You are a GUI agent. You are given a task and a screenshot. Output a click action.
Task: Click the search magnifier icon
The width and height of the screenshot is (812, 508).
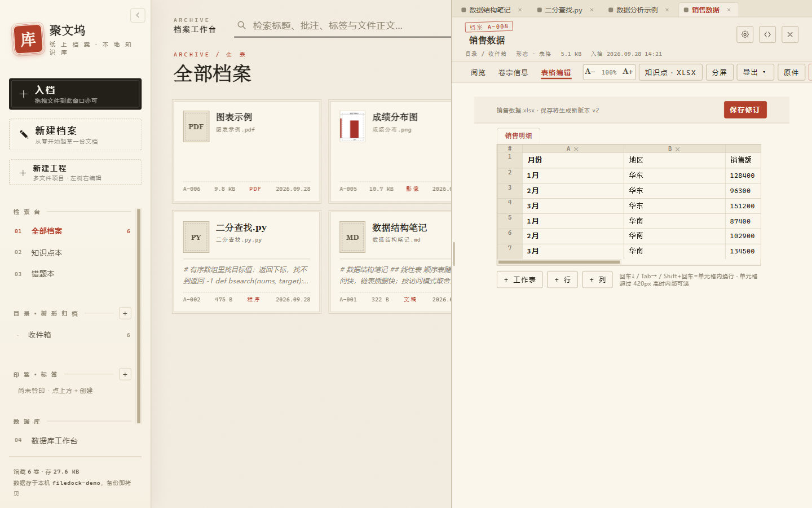241,25
